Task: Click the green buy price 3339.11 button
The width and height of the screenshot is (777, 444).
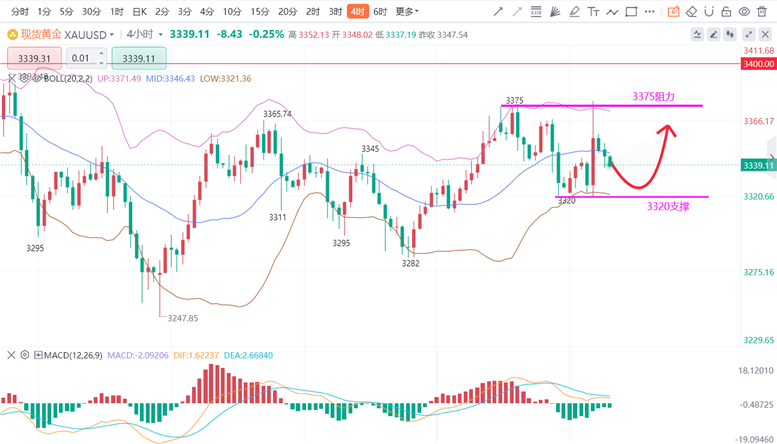Action: click(x=139, y=58)
